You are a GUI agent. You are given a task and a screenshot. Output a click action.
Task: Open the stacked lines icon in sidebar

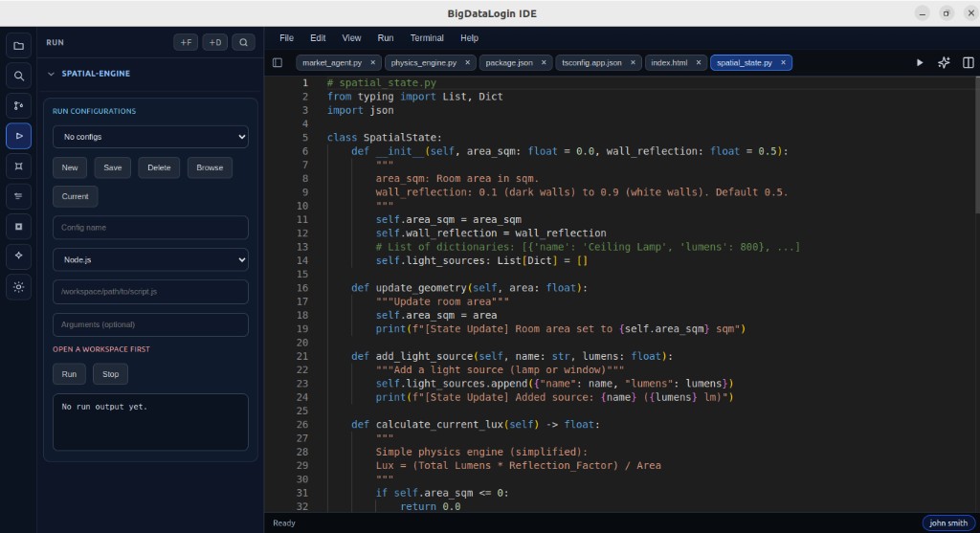(x=19, y=196)
